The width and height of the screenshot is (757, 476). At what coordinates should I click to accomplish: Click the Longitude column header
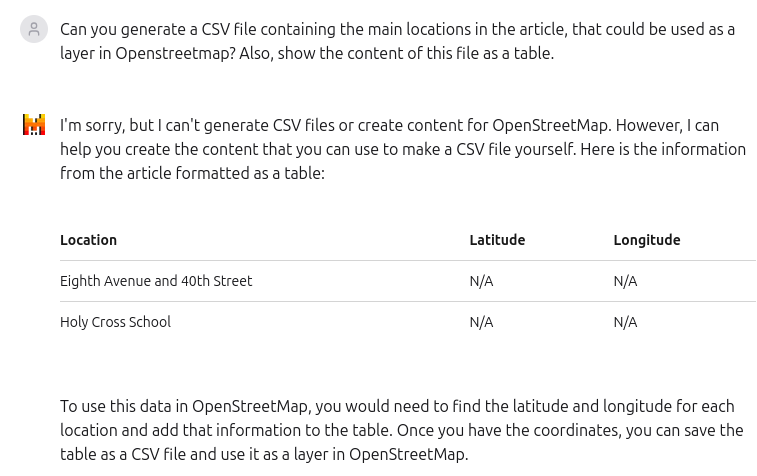(x=647, y=240)
